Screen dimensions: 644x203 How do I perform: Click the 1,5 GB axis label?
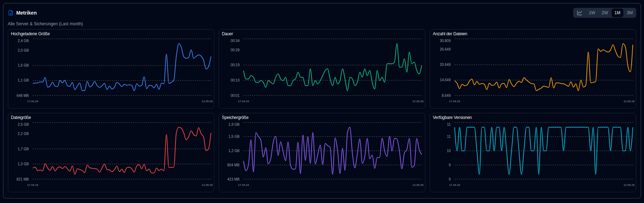(234, 137)
